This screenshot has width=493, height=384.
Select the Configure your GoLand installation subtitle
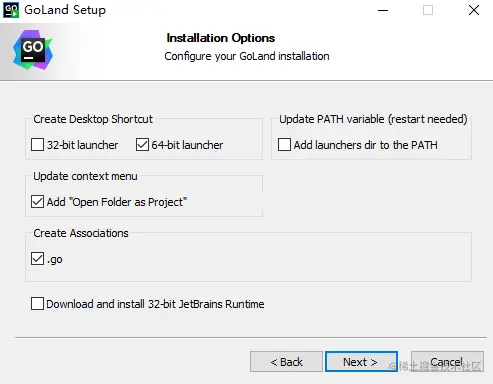pos(247,56)
